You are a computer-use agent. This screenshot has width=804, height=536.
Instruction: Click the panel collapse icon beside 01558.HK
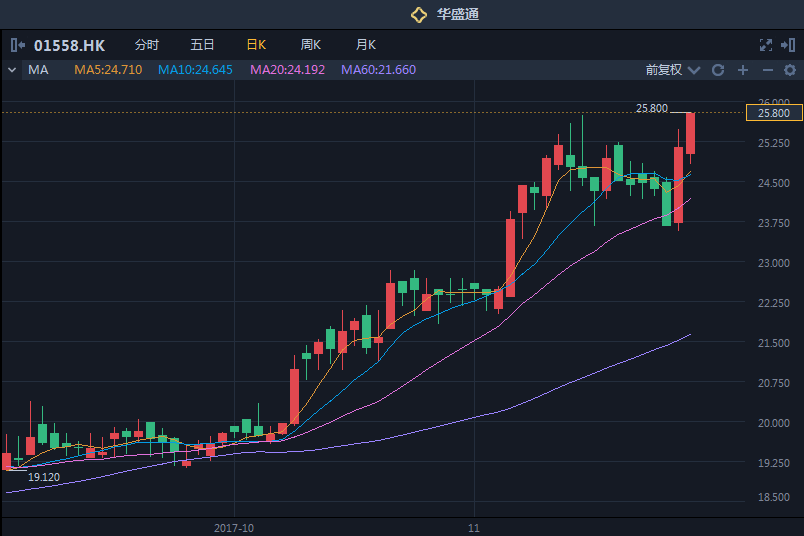tap(18, 45)
